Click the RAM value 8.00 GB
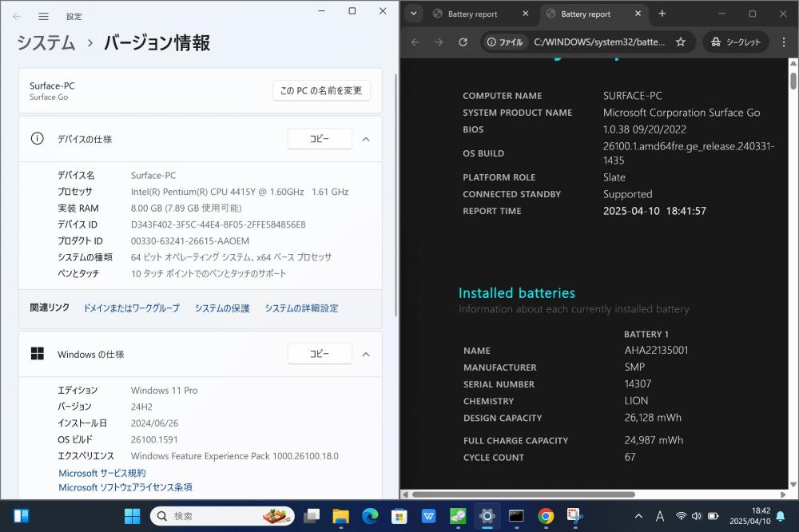Screen dimensions: 799x532 pos(146,208)
